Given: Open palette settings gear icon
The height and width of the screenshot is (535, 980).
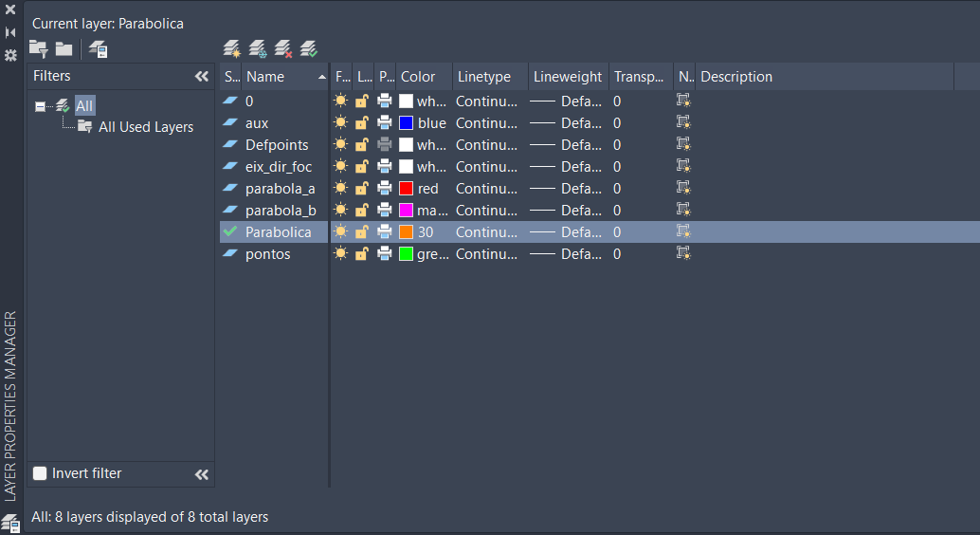Looking at the screenshot, I should coord(10,55).
